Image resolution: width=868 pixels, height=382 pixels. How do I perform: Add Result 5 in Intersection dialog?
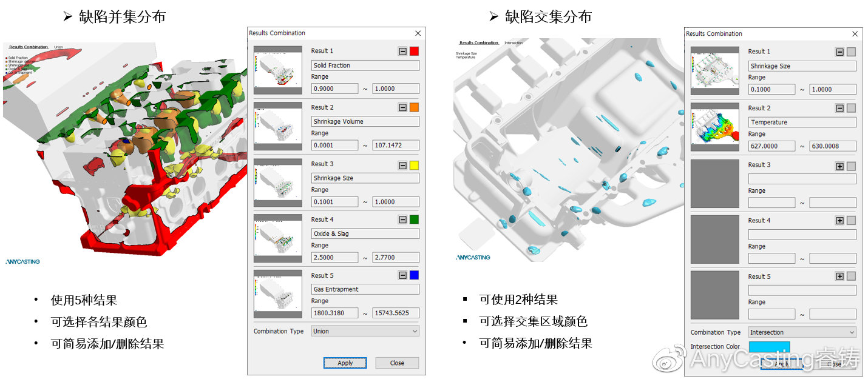point(839,276)
